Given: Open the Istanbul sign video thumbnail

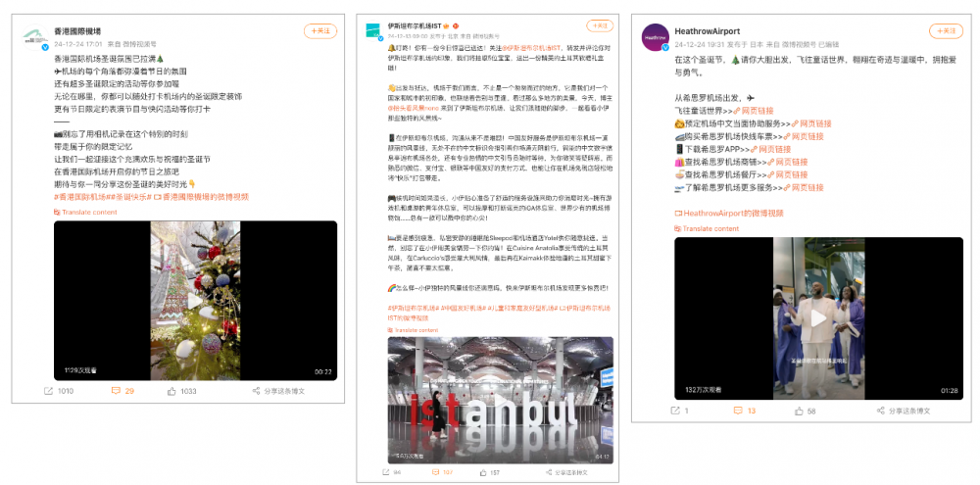Looking at the screenshot, I should 500,400.
